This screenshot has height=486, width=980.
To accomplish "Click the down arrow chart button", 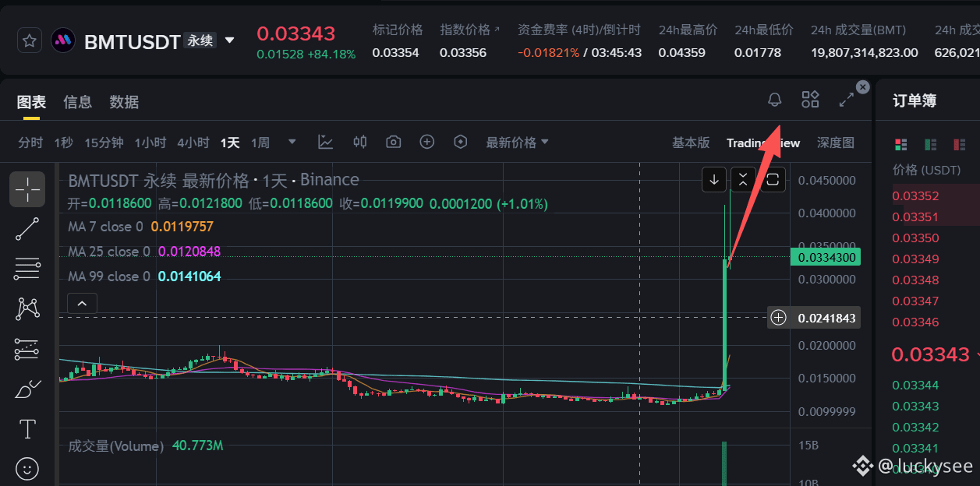I will (x=714, y=180).
